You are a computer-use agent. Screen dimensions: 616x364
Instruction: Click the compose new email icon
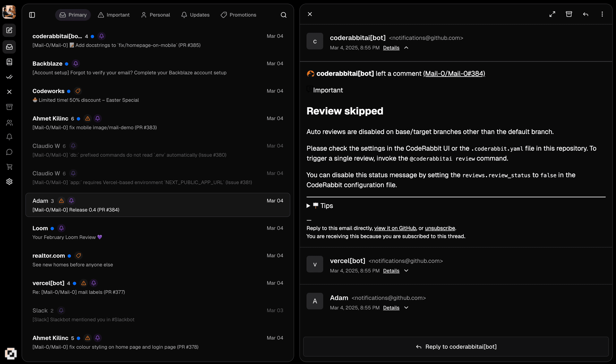[9, 30]
